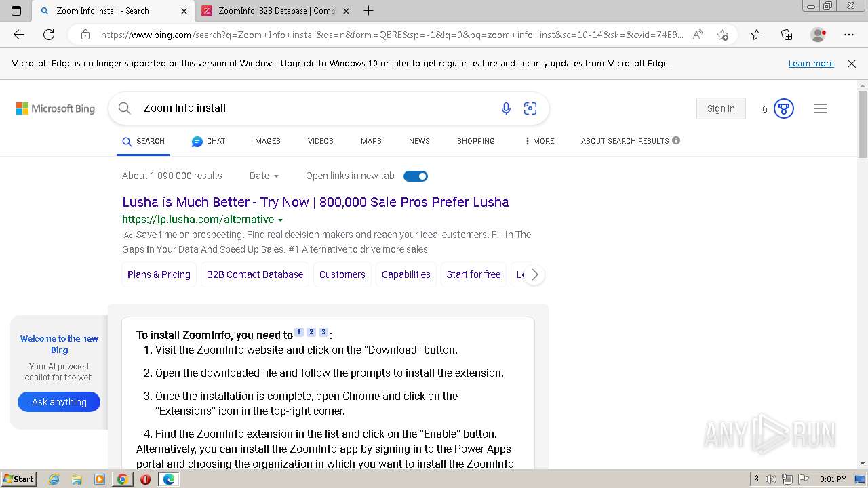This screenshot has width=868, height=488.
Task: Click About search results info icon
Action: [x=676, y=140]
